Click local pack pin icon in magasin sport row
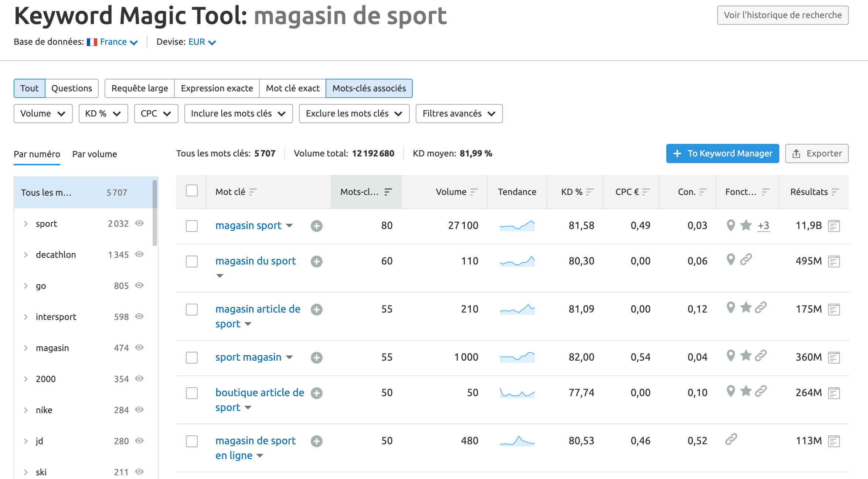 [x=731, y=225]
